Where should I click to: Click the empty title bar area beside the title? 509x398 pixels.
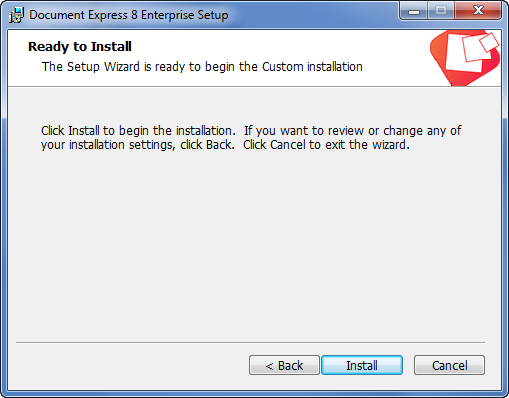313,15
